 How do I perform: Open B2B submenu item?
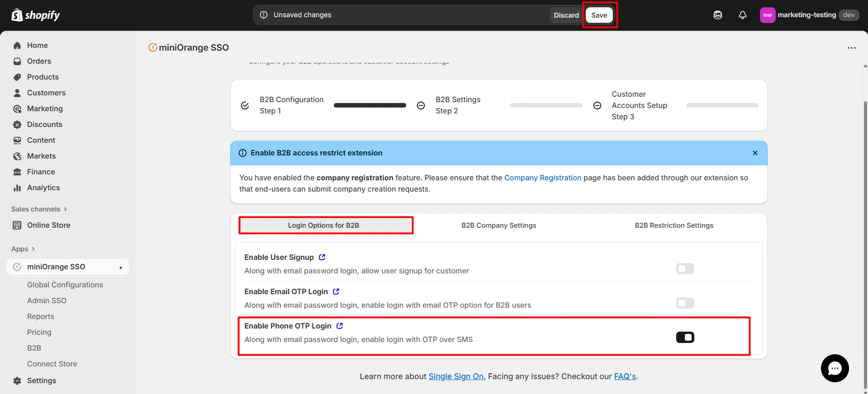pyautogui.click(x=34, y=348)
